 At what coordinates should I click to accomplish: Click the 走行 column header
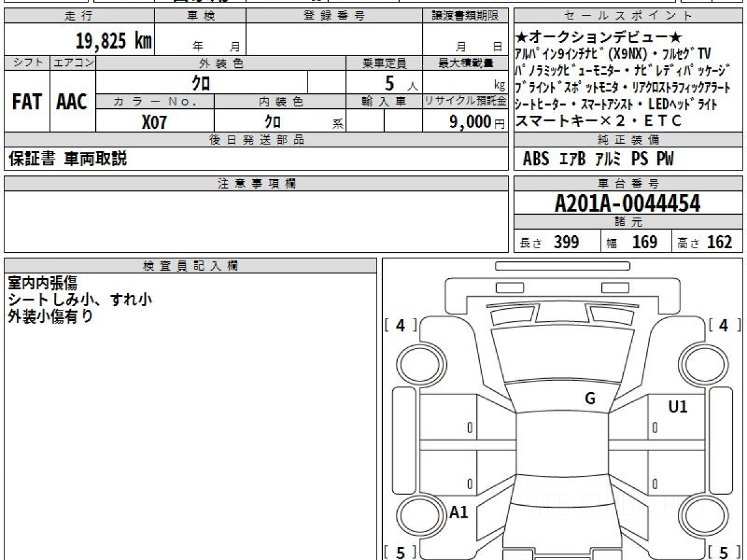[x=79, y=16]
